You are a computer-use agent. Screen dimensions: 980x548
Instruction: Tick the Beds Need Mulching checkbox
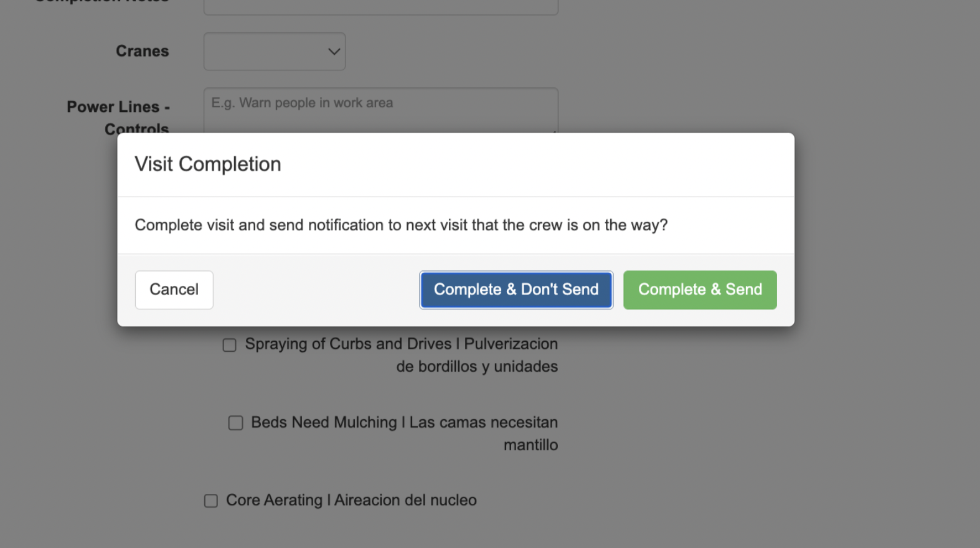pyautogui.click(x=235, y=423)
